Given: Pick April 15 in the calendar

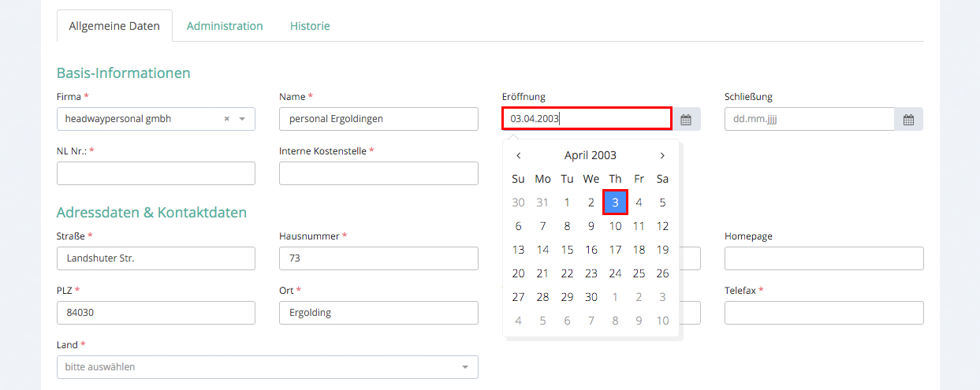Looking at the screenshot, I should [x=567, y=250].
